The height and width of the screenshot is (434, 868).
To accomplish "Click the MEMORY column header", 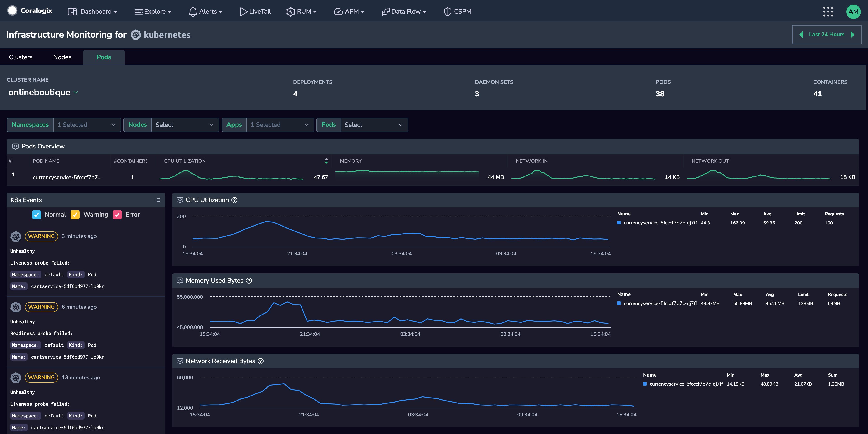I will point(350,161).
